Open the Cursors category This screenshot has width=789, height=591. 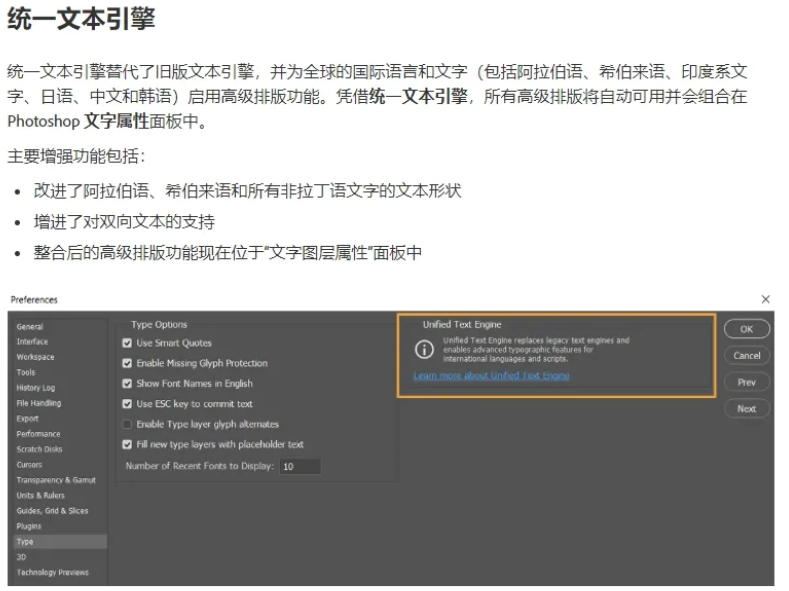point(29,465)
